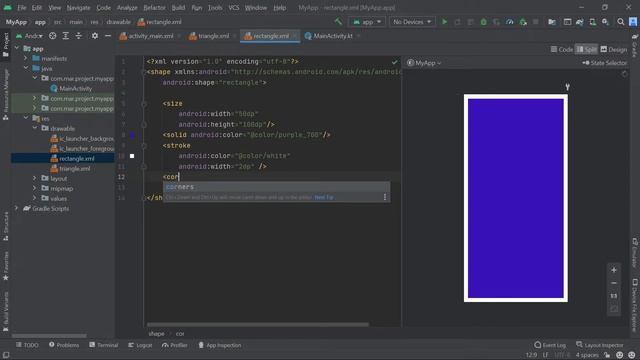
Task: Open the Logcat tool window
Action: click(140, 345)
